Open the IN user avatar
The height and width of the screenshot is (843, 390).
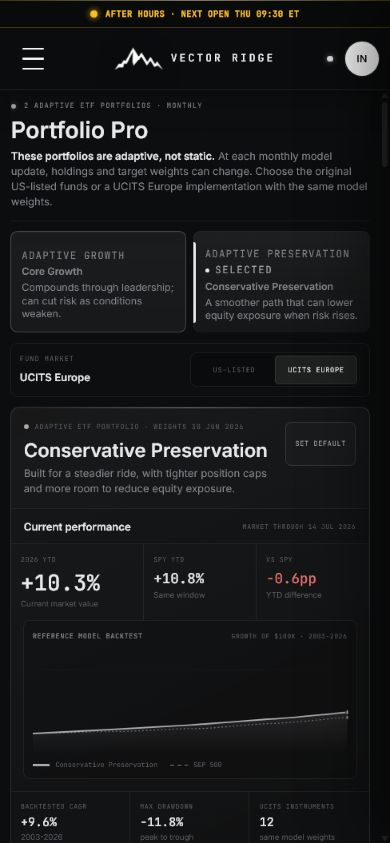[x=361, y=59]
